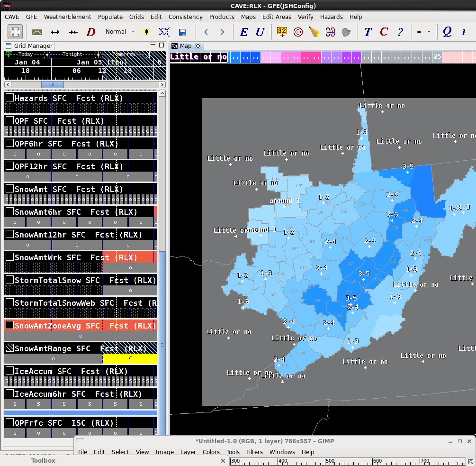This screenshot has width=476, height=466.
Task: Open the CAVE menu
Action: (x=12, y=17)
